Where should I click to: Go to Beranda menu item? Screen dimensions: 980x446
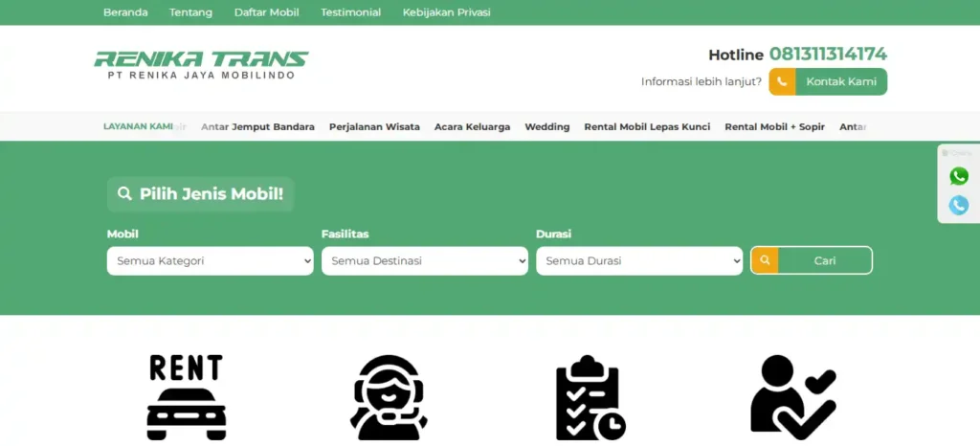[x=125, y=12]
